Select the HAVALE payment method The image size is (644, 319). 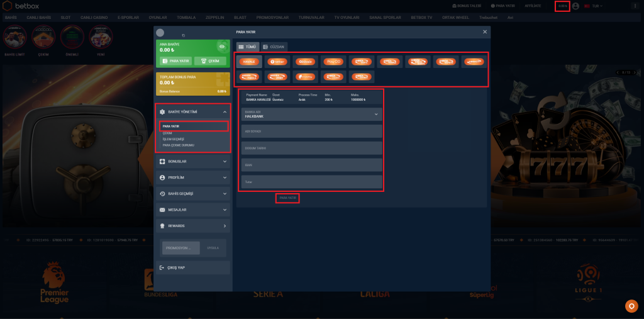[x=249, y=62]
